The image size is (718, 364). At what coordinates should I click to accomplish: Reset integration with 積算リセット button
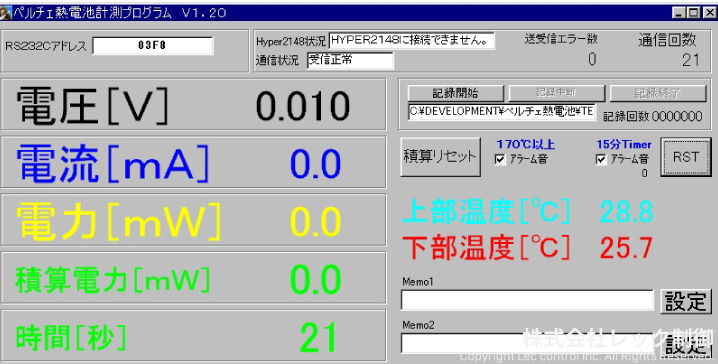pyautogui.click(x=441, y=157)
